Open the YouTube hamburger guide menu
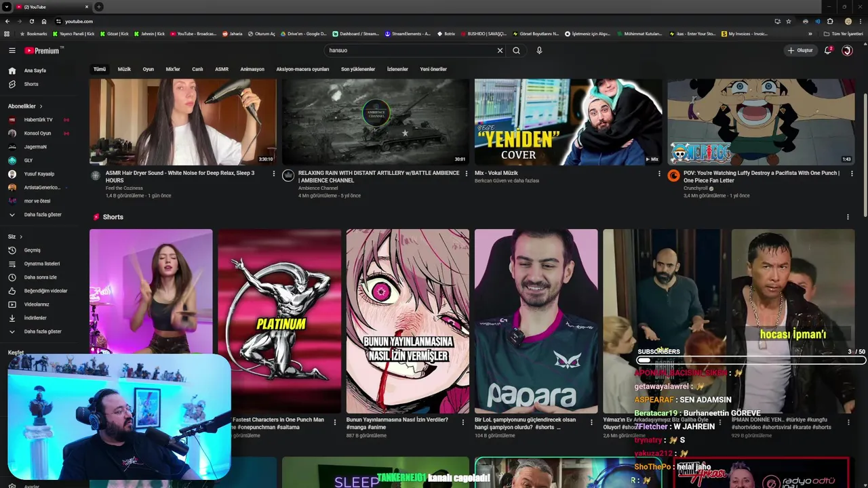This screenshot has width=868, height=488. 12,50
